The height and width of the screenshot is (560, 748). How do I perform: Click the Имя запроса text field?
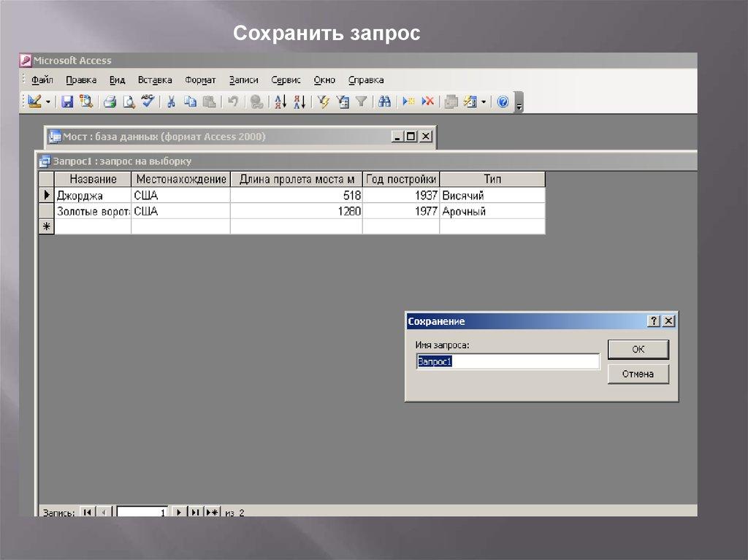[508, 361]
